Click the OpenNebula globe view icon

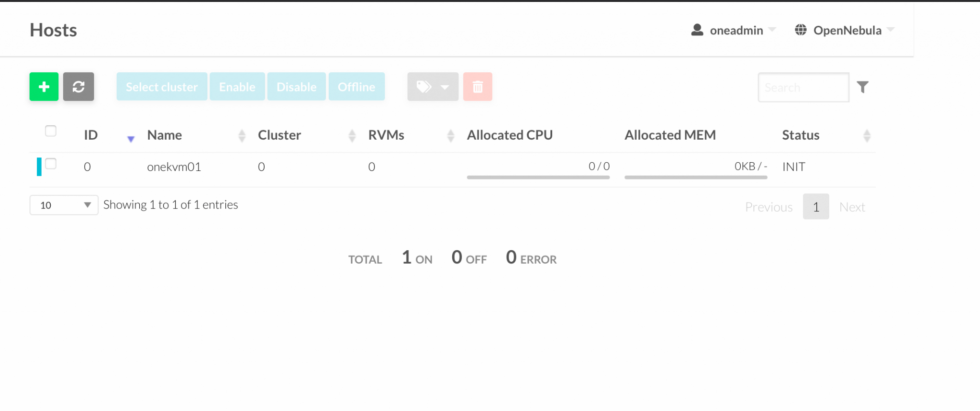[x=800, y=30]
